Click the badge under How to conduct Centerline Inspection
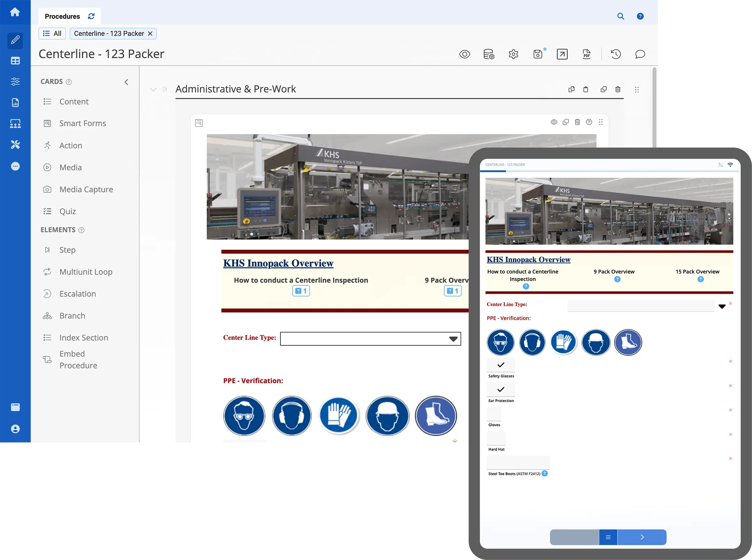The height and width of the screenshot is (560, 752). click(x=301, y=291)
